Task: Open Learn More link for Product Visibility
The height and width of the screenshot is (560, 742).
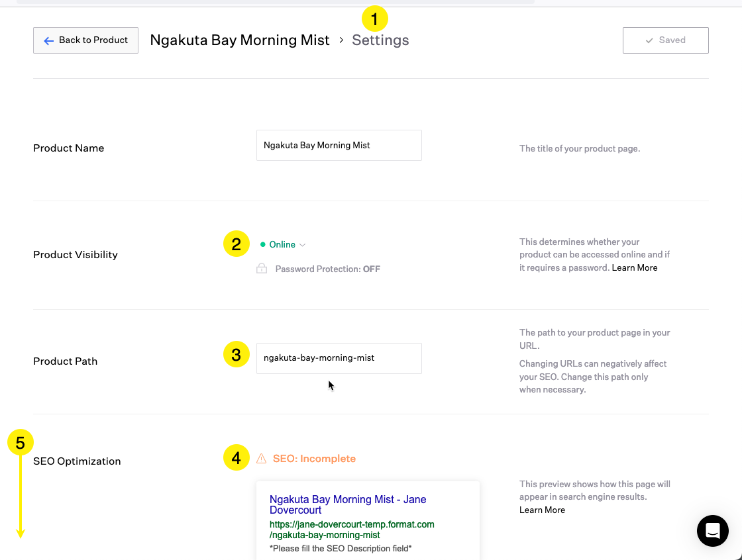Action: pos(635,268)
